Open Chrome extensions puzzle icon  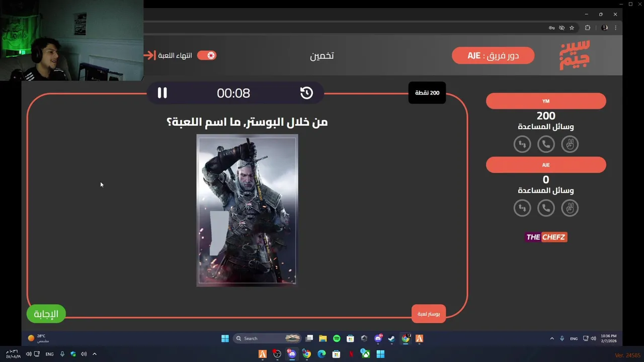pyautogui.click(x=587, y=28)
